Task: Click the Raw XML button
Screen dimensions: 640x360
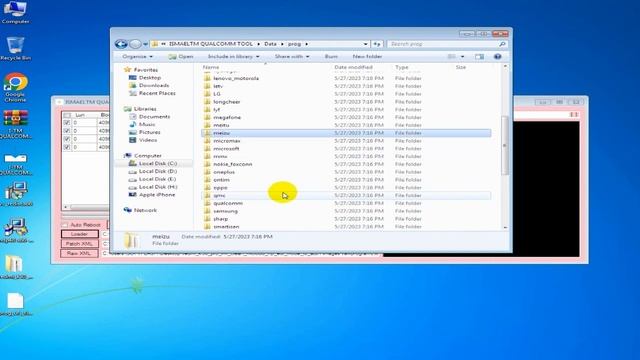Action: click(80, 253)
